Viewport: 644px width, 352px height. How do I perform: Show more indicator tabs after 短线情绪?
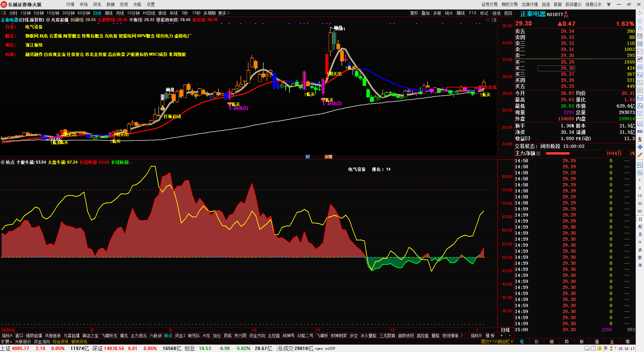pos(462,336)
